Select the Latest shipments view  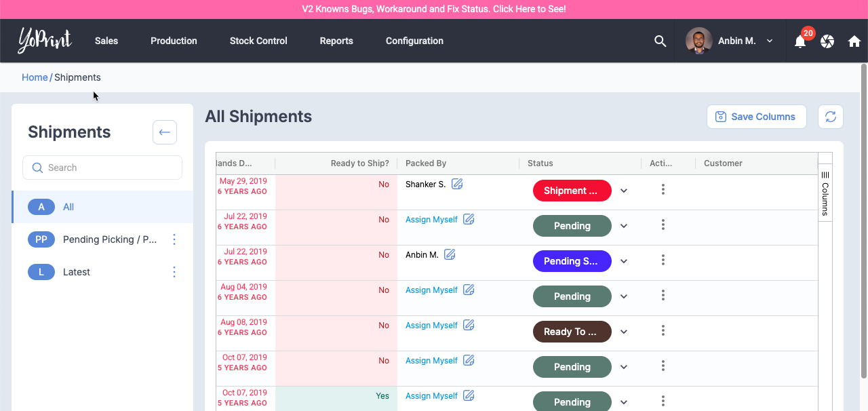77,272
